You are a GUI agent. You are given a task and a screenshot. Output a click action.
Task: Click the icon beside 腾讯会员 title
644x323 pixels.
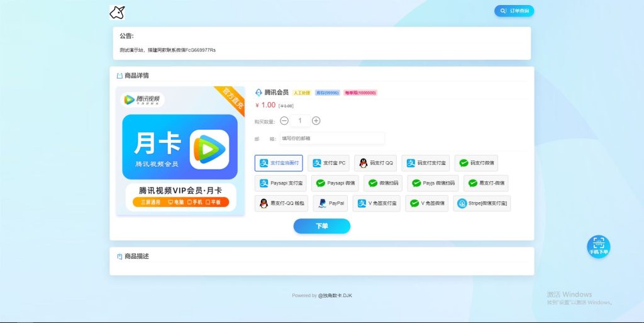[258, 93]
